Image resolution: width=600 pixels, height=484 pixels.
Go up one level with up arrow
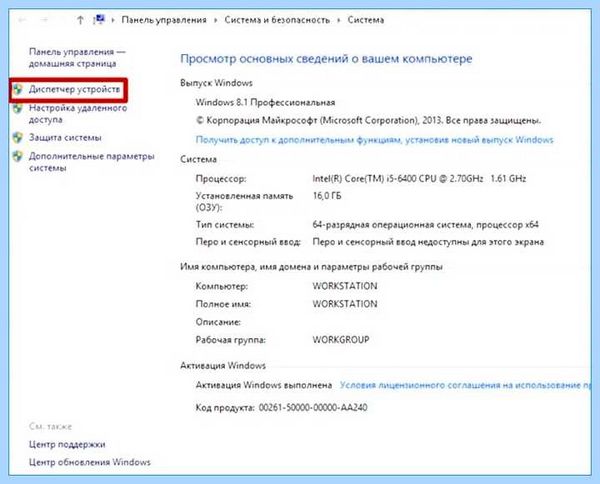pos(80,20)
